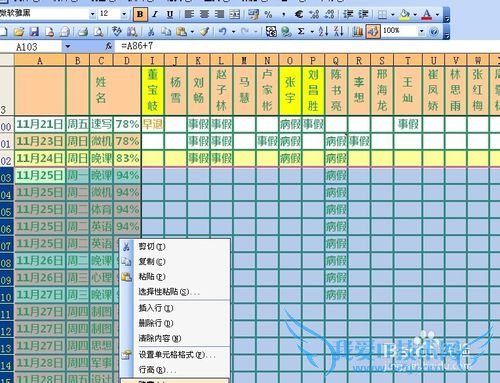Toggle italic formatting
This screenshot has height=383, width=500.
(x=155, y=14)
